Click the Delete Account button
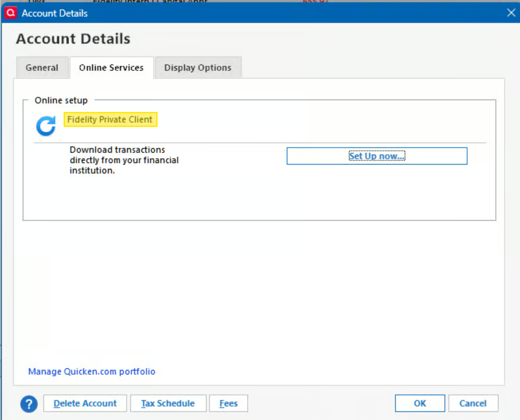Screen dimensions: 520x420 point(85,403)
